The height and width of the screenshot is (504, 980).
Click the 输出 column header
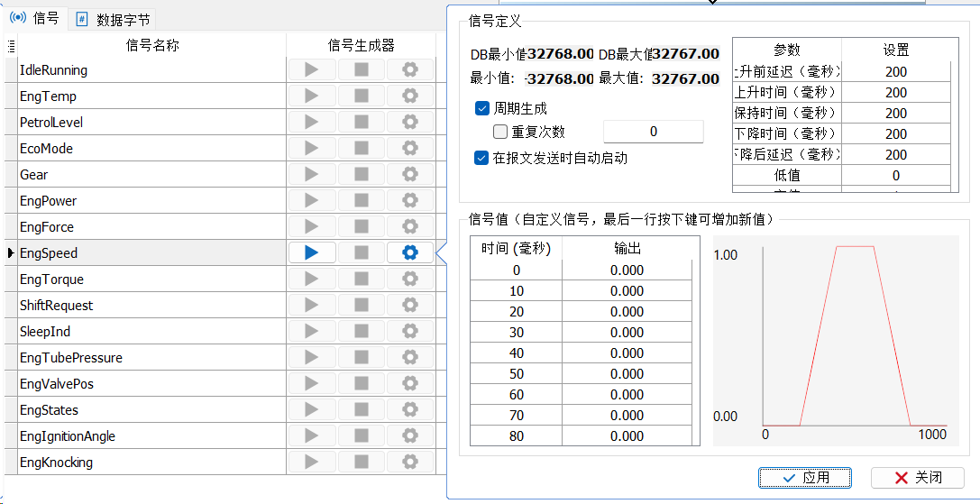click(627, 248)
